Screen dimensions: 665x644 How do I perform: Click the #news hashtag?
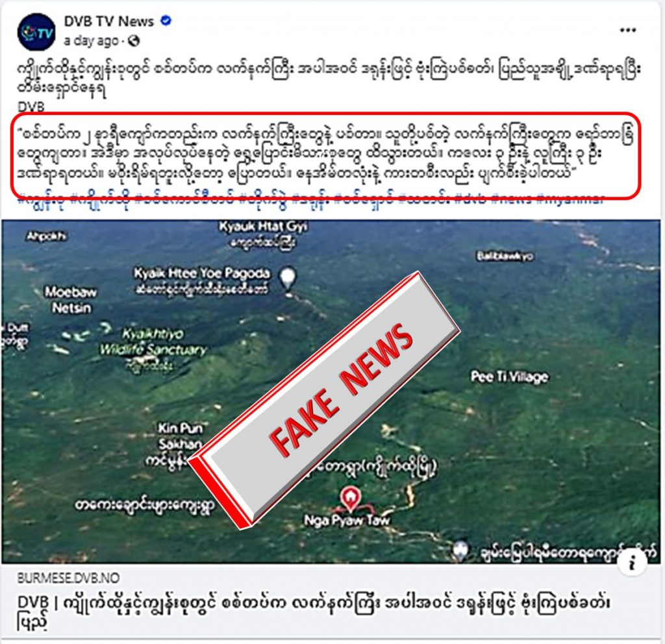click(511, 199)
